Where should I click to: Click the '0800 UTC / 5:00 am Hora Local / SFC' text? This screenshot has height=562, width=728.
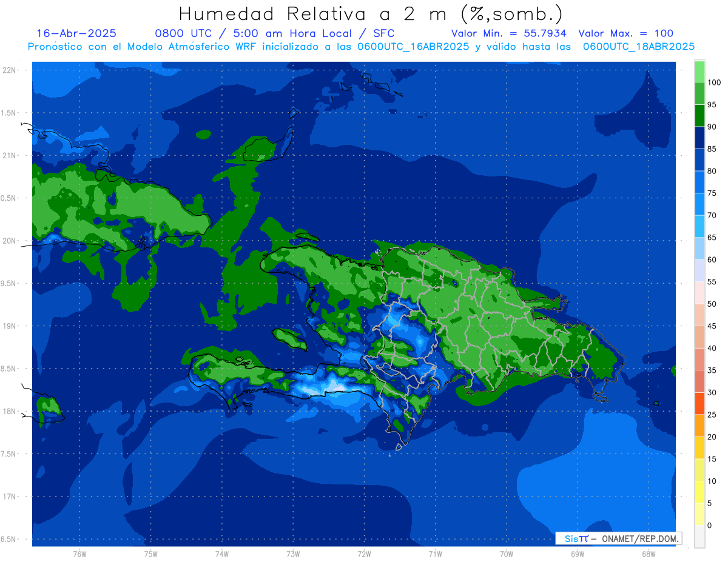(x=275, y=33)
